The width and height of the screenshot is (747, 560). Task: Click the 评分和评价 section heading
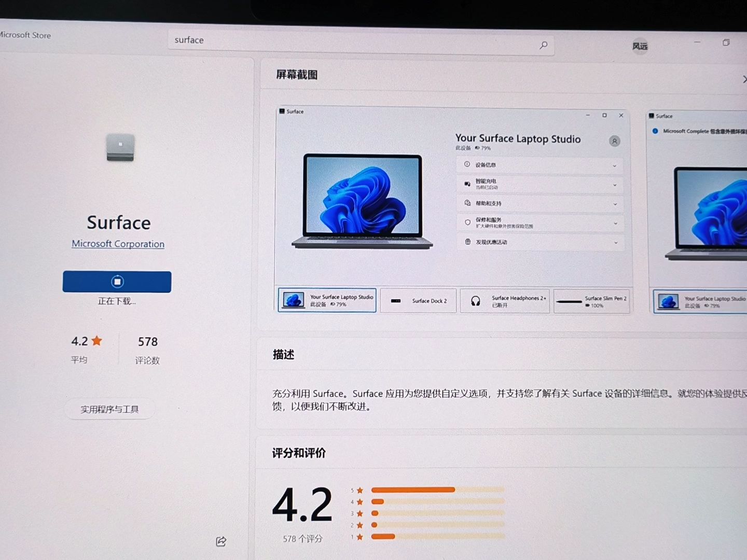[x=299, y=453]
